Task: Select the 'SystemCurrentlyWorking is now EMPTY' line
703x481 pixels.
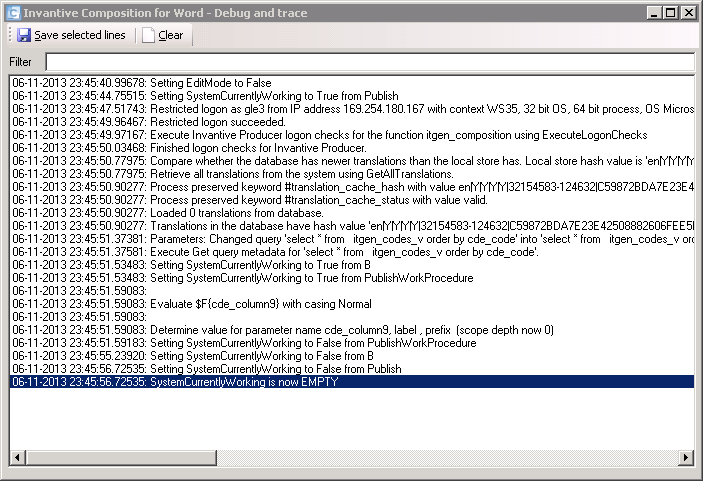Action: point(352,382)
